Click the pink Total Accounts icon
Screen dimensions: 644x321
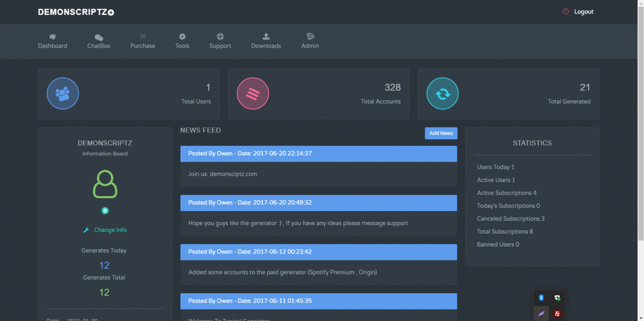pyautogui.click(x=253, y=94)
